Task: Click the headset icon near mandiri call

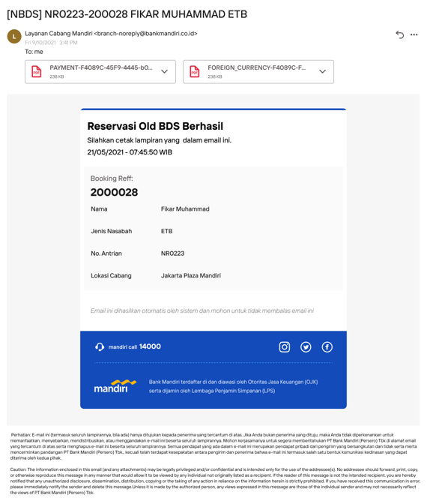Action: [x=100, y=346]
